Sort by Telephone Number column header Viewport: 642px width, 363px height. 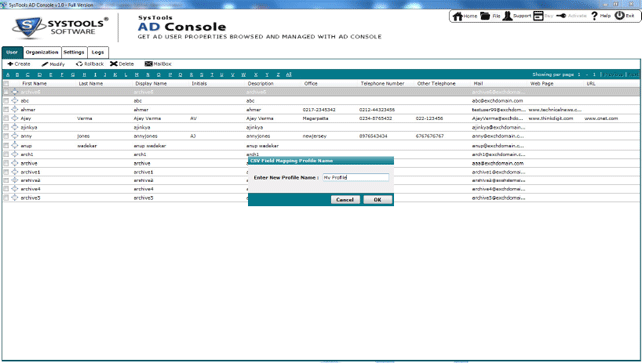tap(382, 83)
